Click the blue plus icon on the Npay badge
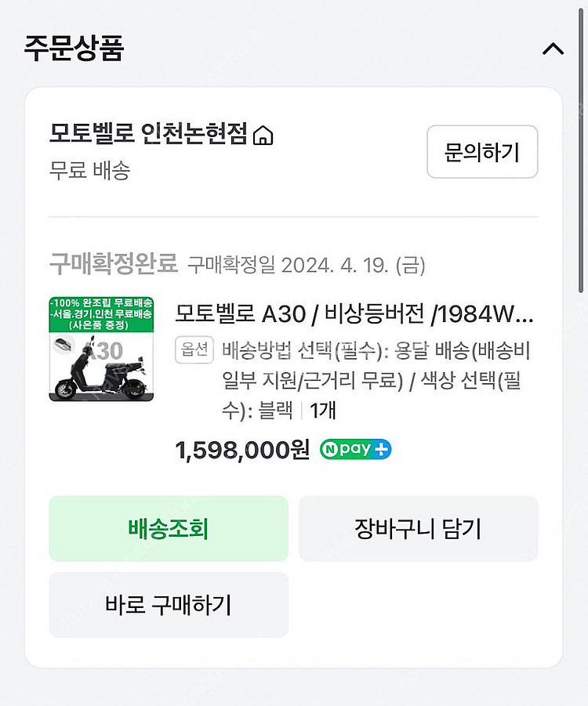The width and height of the screenshot is (588, 706). click(382, 450)
